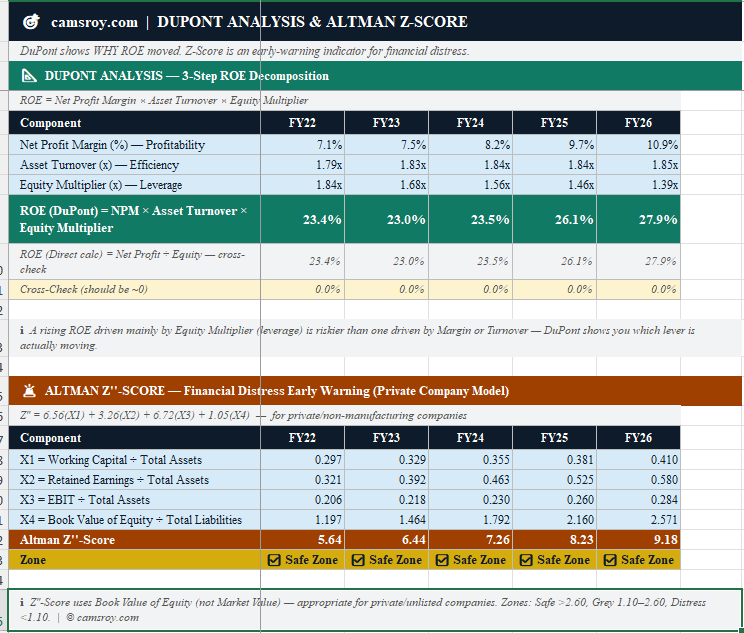Image resolution: width=744 pixels, height=633 pixels.
Task: Select the 1.83x Asset Turnover cell
Action: click(386, 165)
